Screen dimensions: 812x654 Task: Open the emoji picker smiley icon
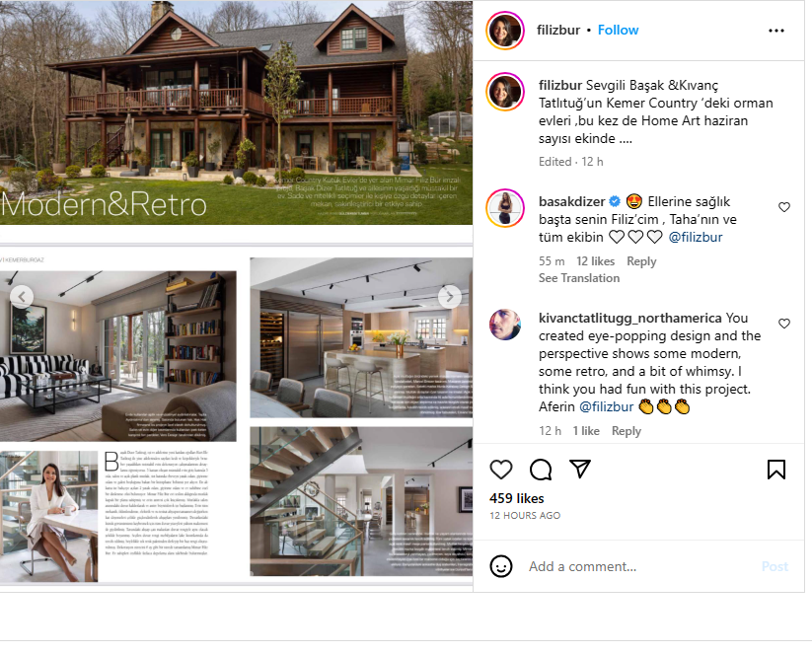coord(501,566)
